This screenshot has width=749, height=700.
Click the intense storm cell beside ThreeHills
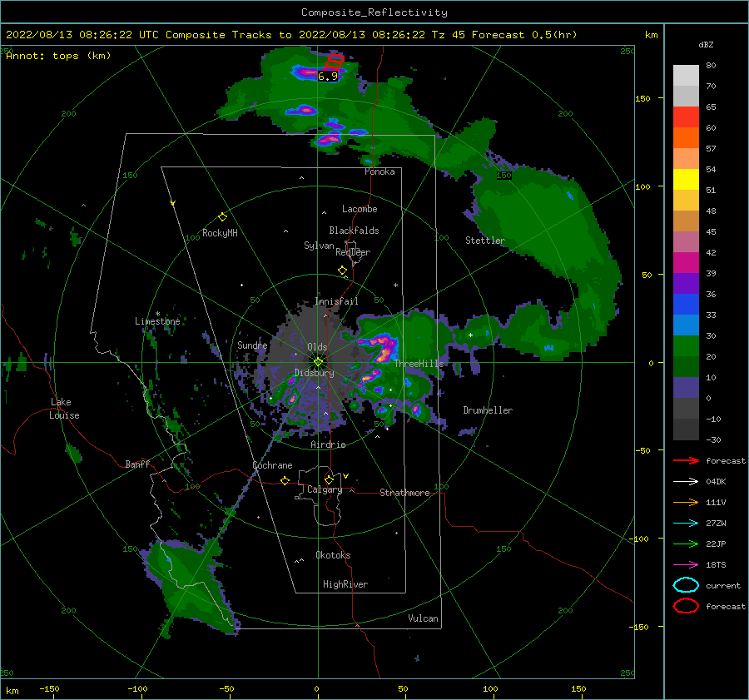click(x=383, y=349)
